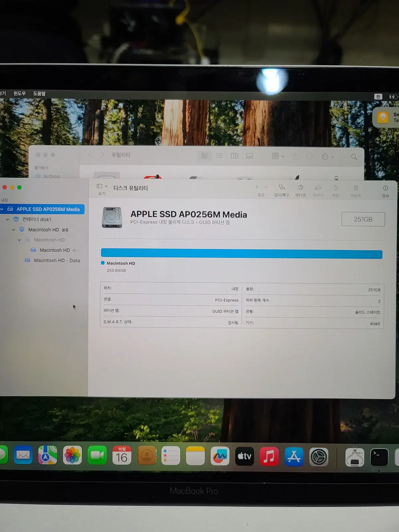Click the hard disk drive icon in header
Viewport: 399px width, 532px height.
[x=112, y=217]
